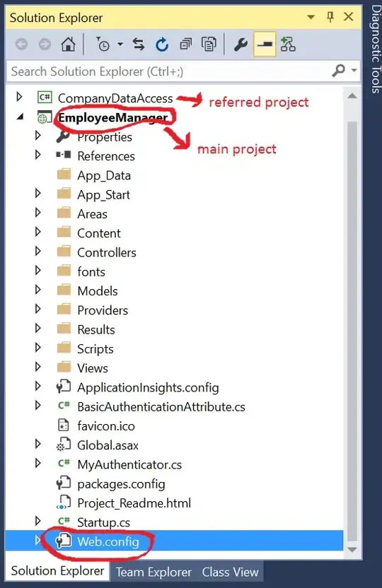This screenshot has height=588, width=382.
Task: Toggle the highlighted Preview Selected Items button
Action: (x=265, y=45)
